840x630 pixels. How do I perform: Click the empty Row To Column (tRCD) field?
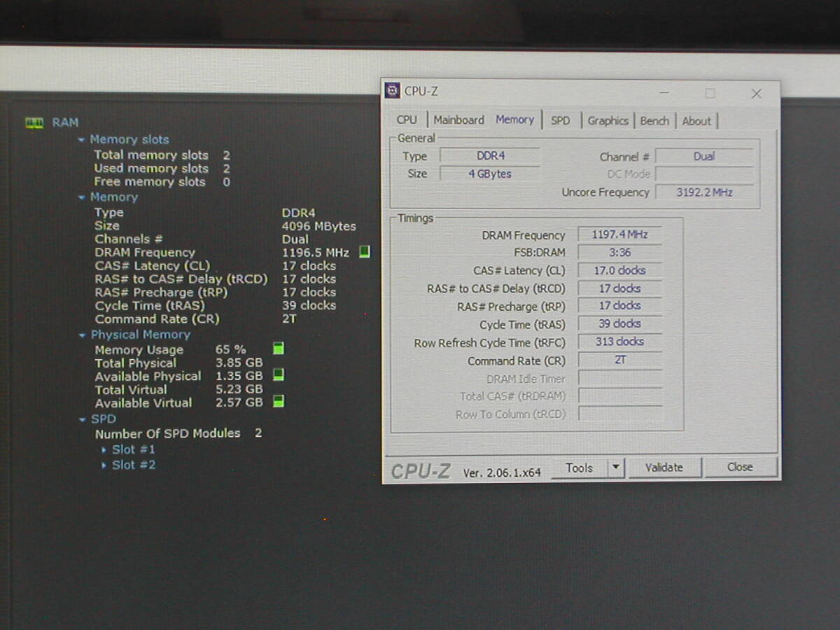tap(620, 414)
